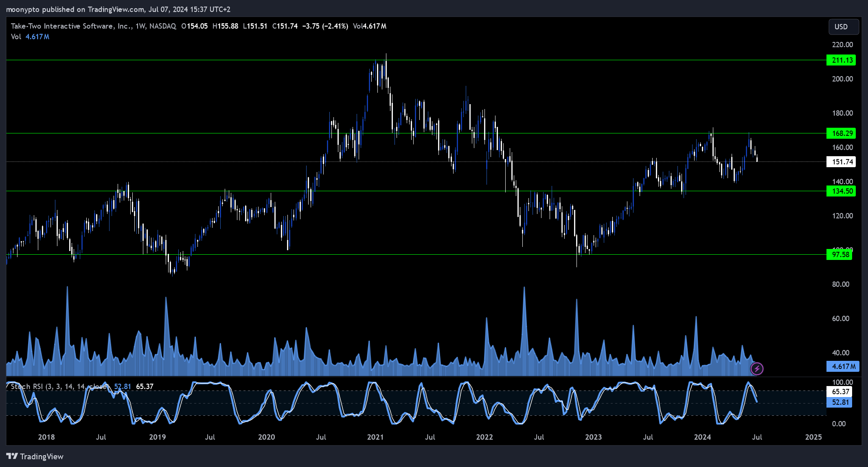Click the 80.00 price scale label
The image size is (868, 467).
click(x=841, y=284)
